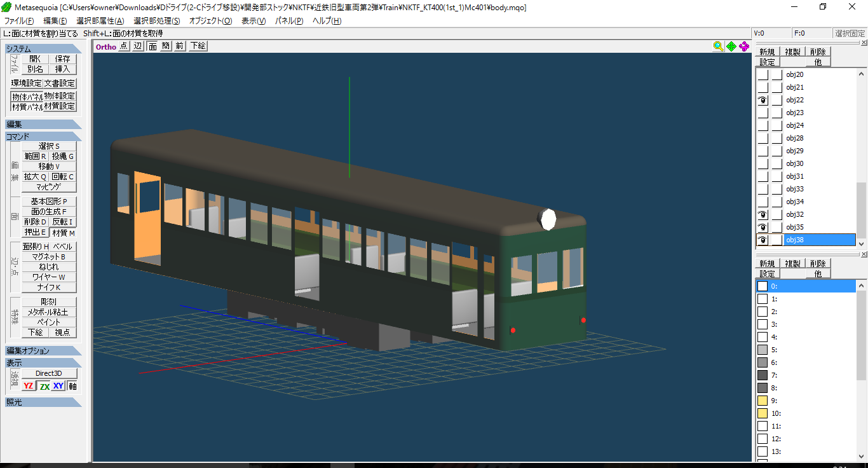
Task: Expand the 編集オプション panel header
Action: [44, 351]
